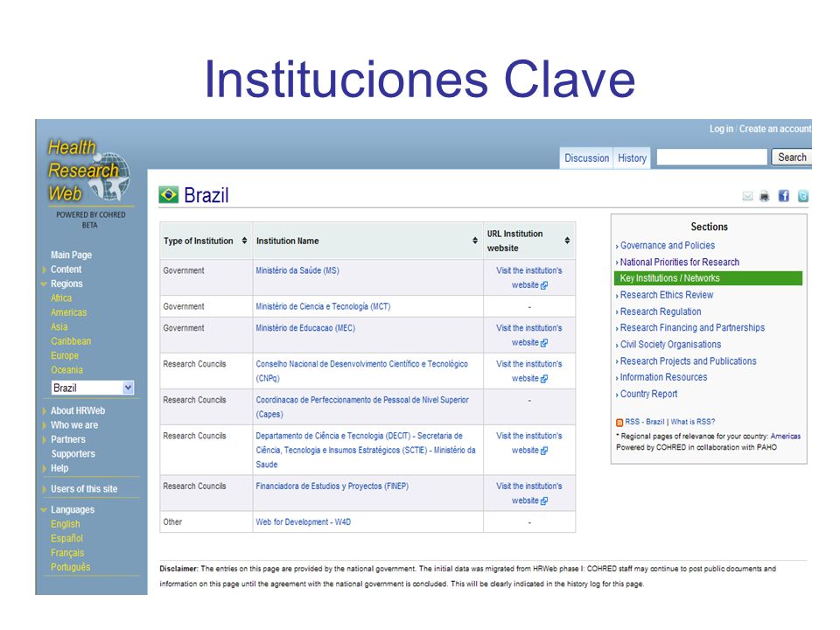This screenshot has height=630, width=840.
Task: Click the email page icon
Action: [747, 196]
